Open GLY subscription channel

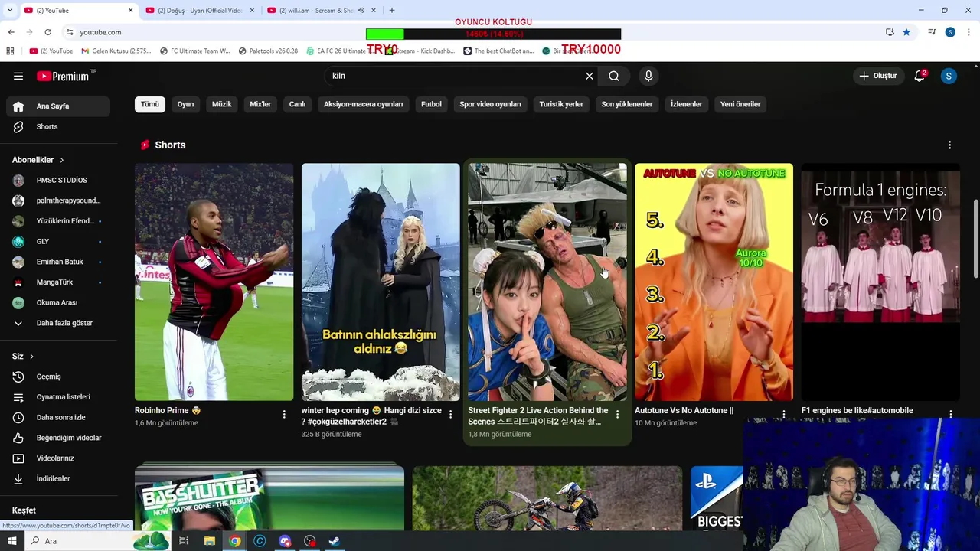pos(58,241)
